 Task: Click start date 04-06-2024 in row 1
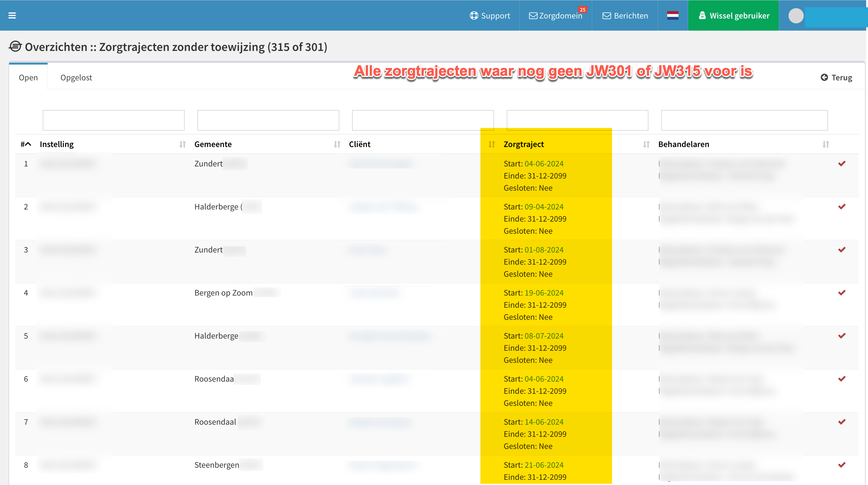544,164
